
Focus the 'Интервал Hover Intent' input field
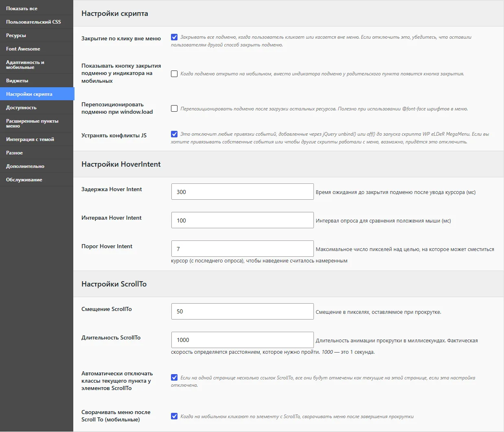pyautogui.click(x=243, y=220)
